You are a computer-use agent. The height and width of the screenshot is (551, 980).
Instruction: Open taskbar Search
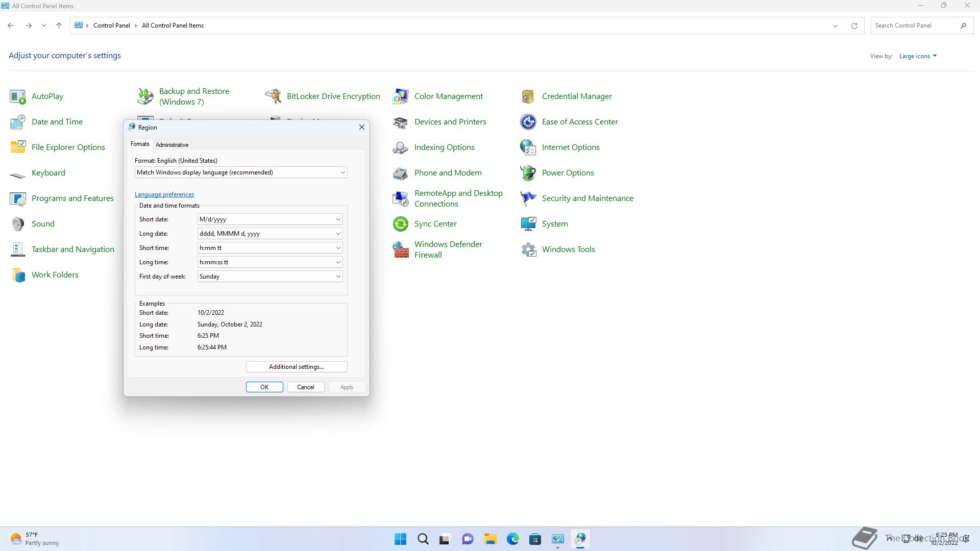point(423,539)
